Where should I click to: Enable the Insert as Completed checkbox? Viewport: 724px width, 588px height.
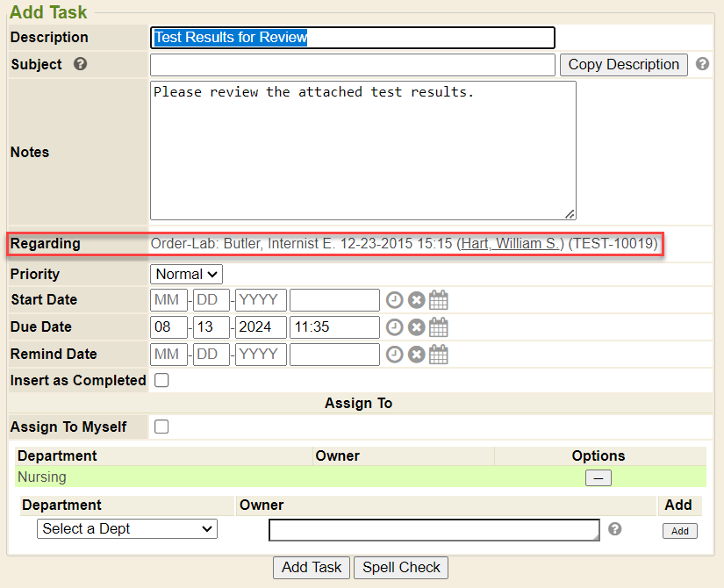point(161,381)
